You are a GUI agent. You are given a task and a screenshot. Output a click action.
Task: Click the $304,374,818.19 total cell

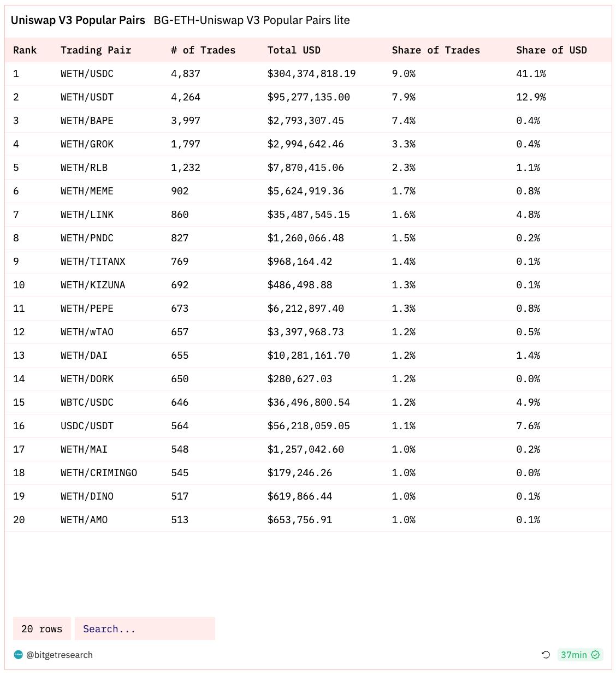click(x=312, y=74)
